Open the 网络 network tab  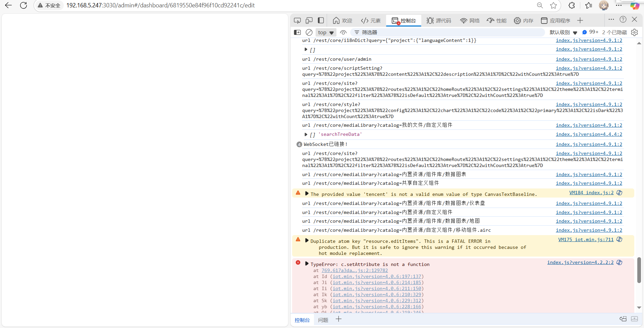[x=470, y=20]
